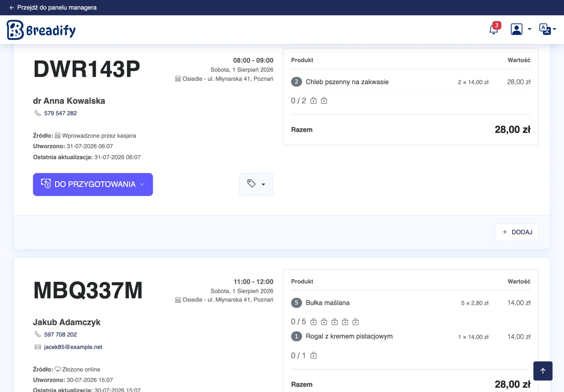Mark fourth Bułka maślana unit as packed
564x392 pixels.
pos(345,322)
